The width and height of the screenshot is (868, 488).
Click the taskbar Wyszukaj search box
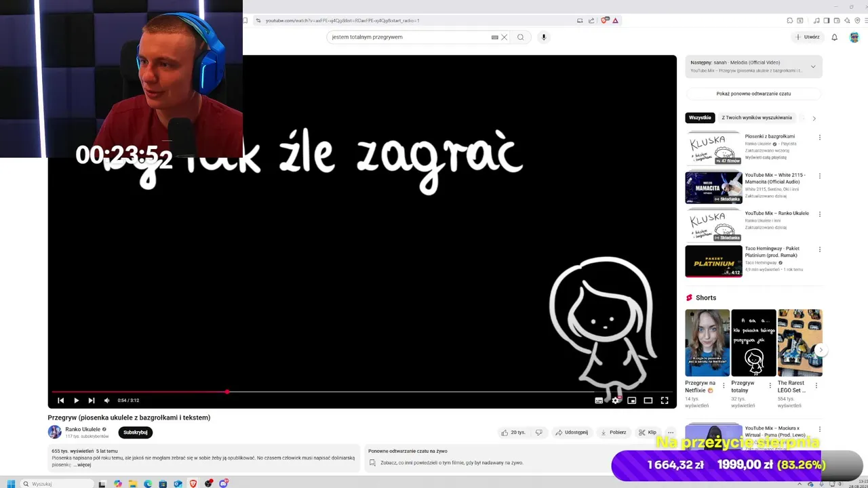click(x=56, y=484)
